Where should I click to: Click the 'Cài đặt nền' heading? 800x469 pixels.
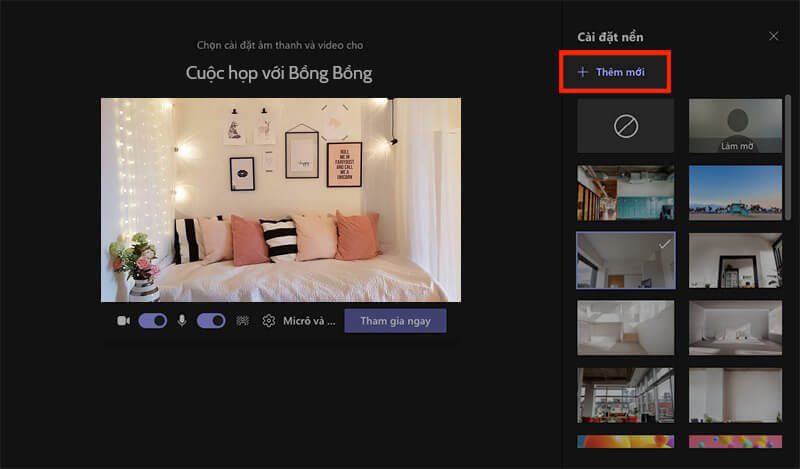pos(610,37)
